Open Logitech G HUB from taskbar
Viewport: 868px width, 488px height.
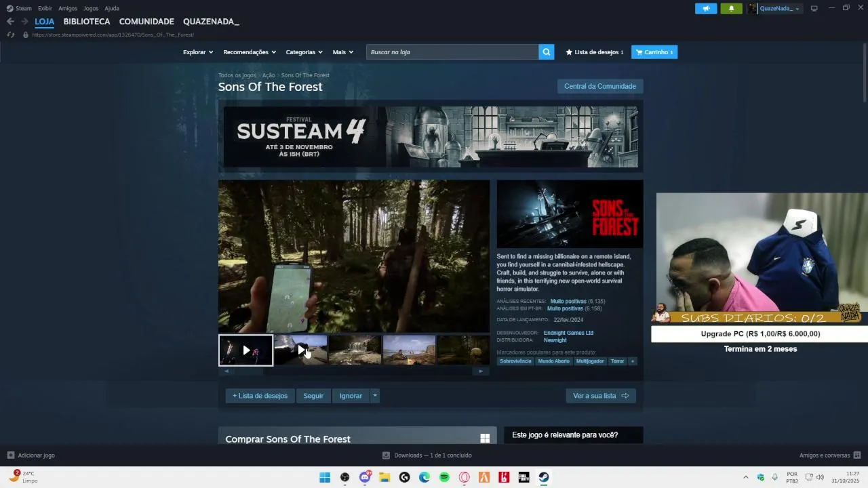(x=405, y=477)
